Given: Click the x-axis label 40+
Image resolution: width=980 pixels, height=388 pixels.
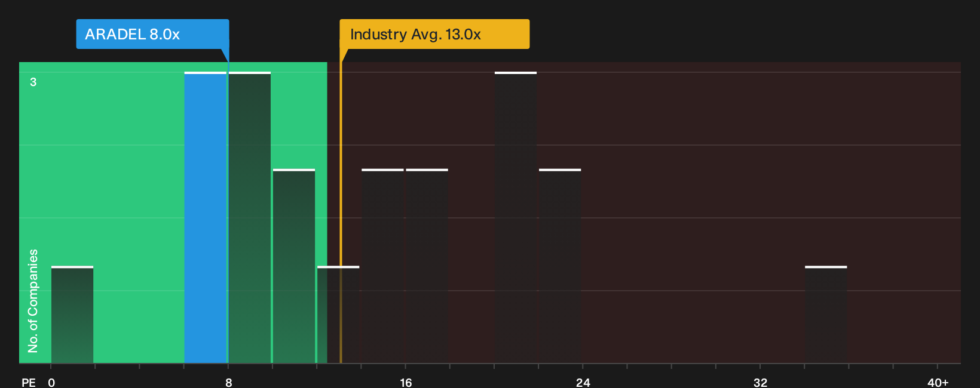Looking at the screenshot, I should pyautogui.click(x=938, y=383).
